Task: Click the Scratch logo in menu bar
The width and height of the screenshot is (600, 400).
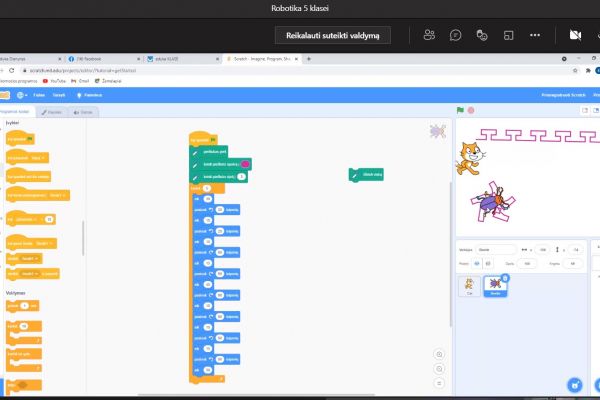Action: point(5,95)
